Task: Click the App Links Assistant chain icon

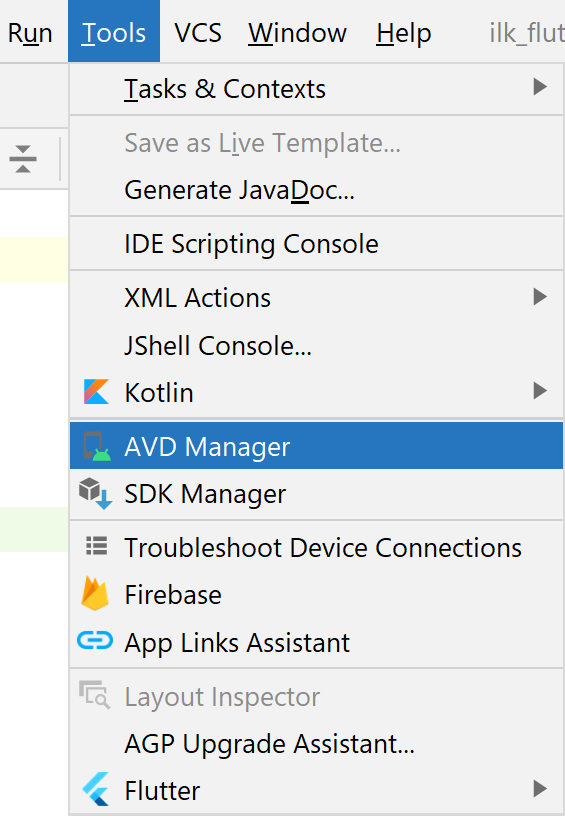Action: 95,641
